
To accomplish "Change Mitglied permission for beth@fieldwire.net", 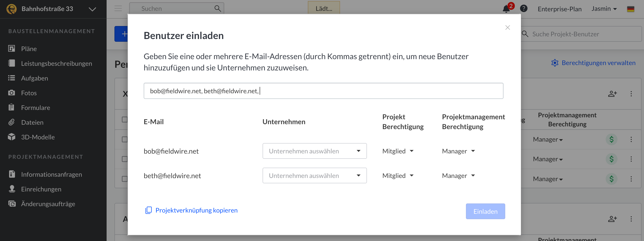I will click(398, 175).
